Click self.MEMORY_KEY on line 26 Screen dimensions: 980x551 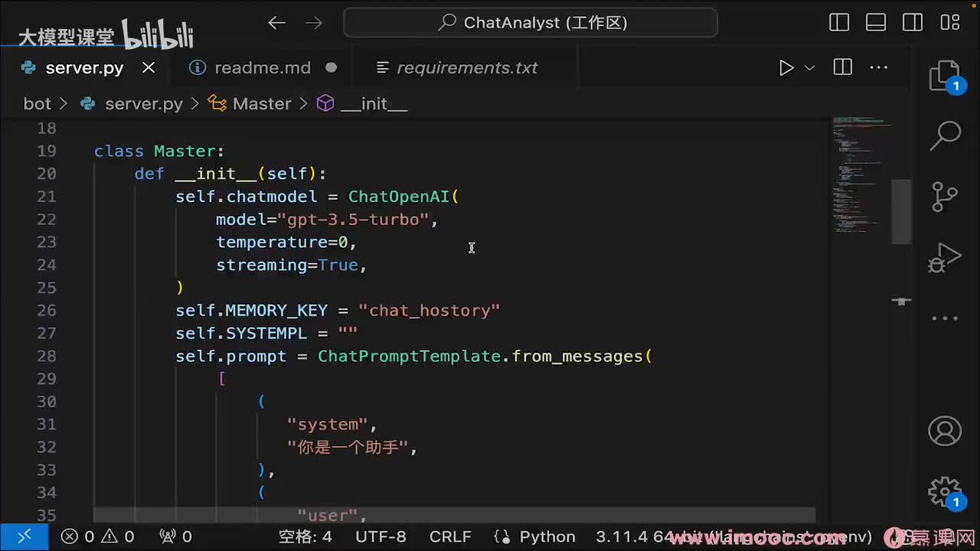coord(251,311)
